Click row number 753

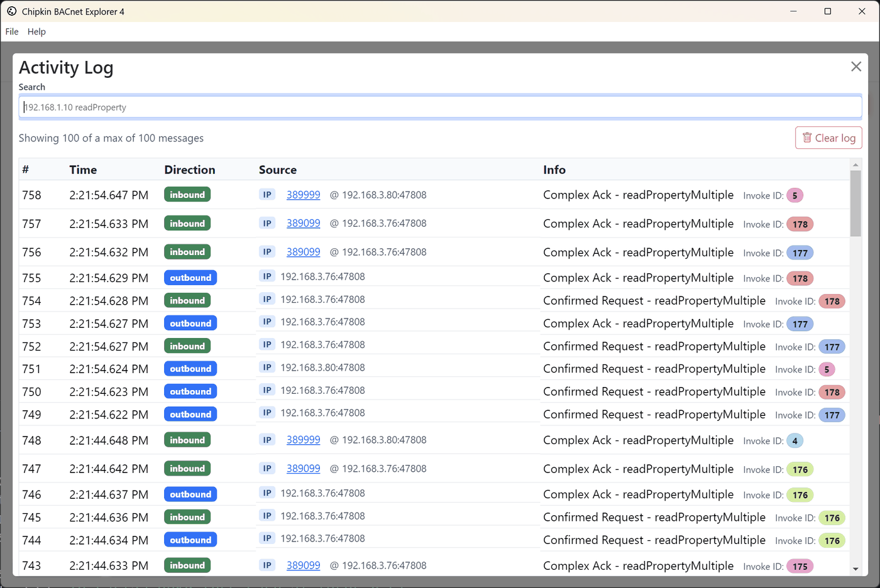tap(31, 324)
